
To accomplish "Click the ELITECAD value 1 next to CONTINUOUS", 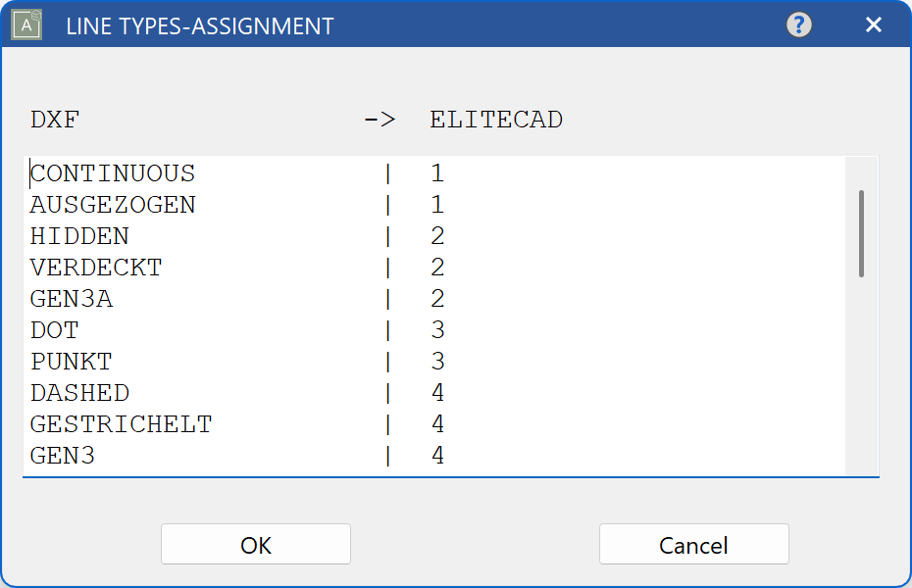I will [x=437, y=173].
